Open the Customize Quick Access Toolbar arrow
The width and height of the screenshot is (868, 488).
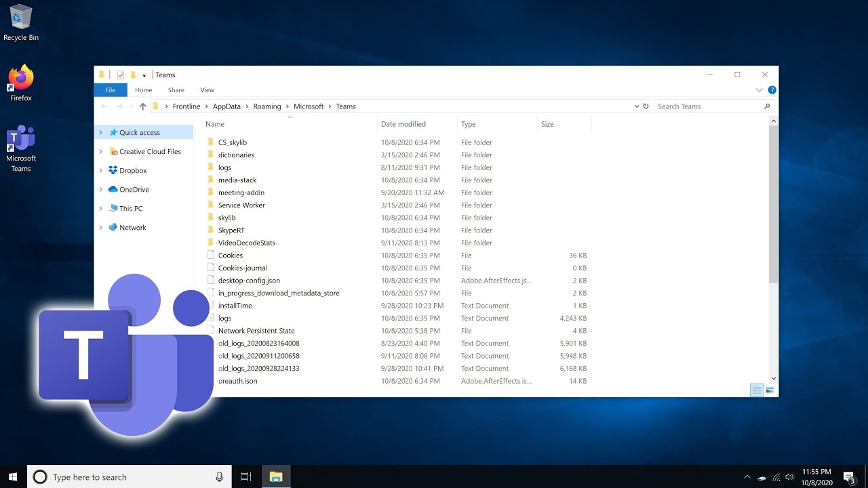[144, 75]
